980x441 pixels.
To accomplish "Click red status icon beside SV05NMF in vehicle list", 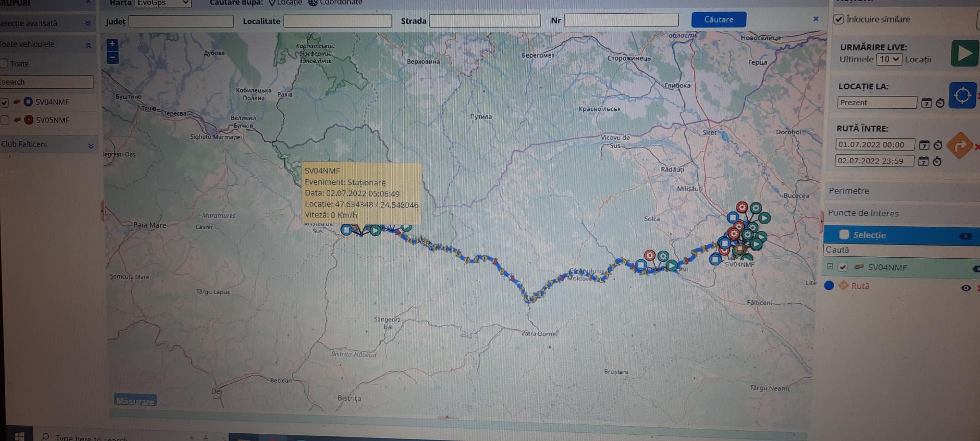I will click(29, 120).
